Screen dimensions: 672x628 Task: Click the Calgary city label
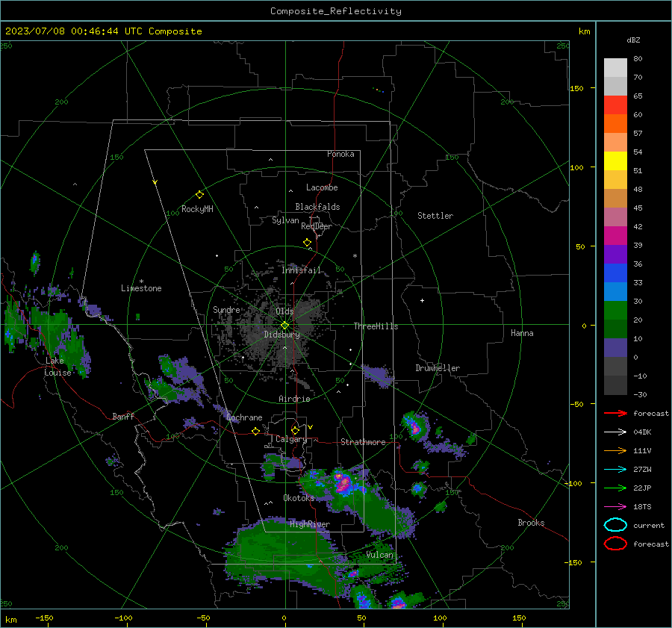pos(291,439)
